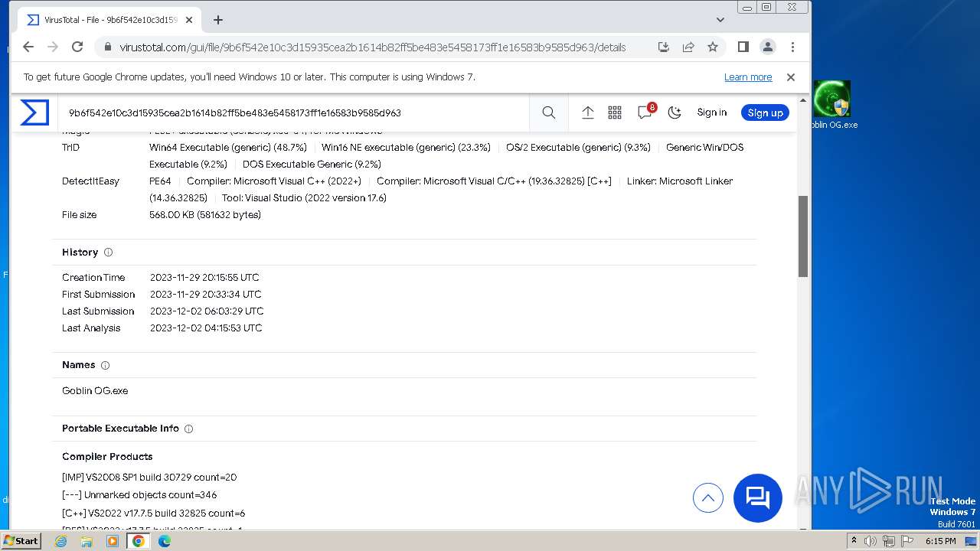The height and width of the screenshot is (551, 980).
Task: Click the search magnifier icon
Action: coord(549,112)
